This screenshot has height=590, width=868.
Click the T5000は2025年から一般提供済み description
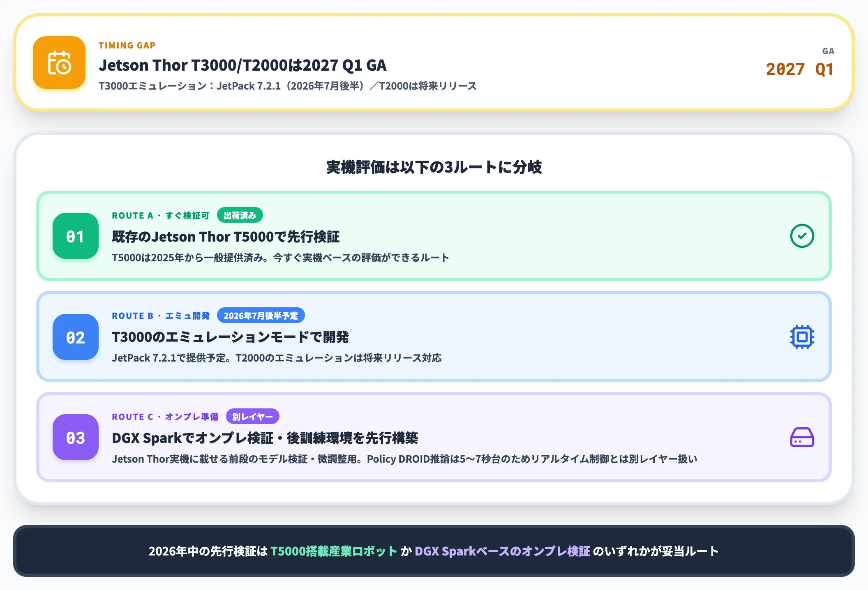[x=280, y=258]
